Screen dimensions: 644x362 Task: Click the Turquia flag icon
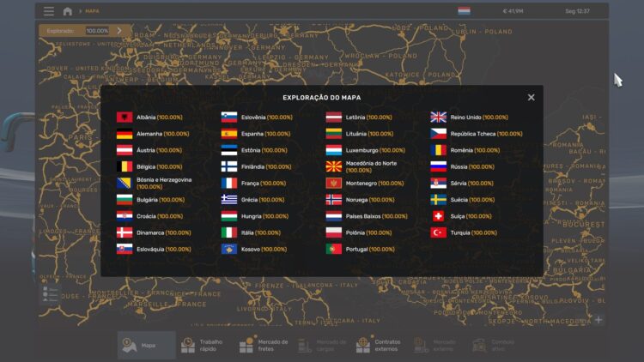438,232
